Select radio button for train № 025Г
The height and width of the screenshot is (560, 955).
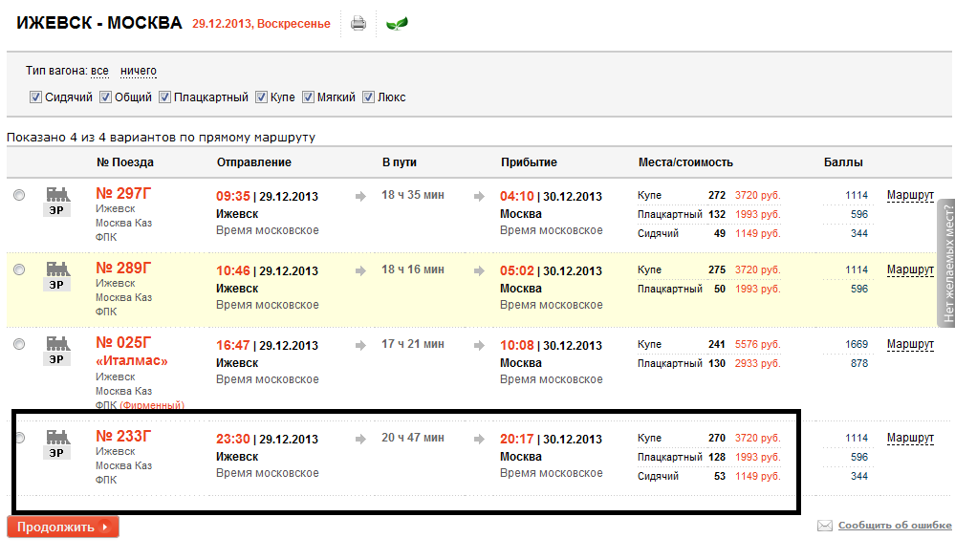point(19,344)
